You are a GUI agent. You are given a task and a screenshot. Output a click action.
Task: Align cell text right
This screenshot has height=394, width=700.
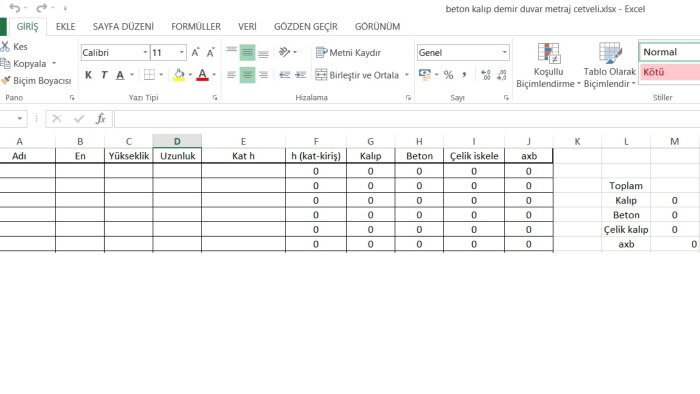(x=263, y=75)
